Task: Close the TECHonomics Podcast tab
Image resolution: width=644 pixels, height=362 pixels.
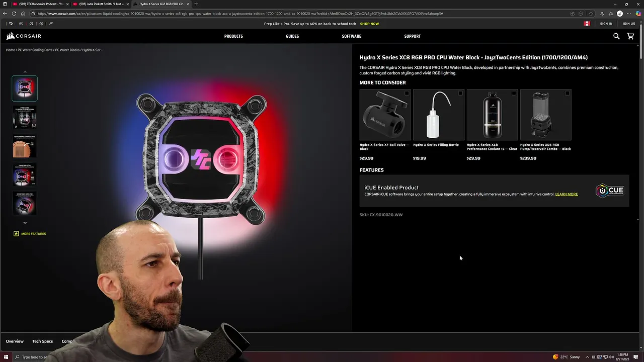Action: [67, 4]
